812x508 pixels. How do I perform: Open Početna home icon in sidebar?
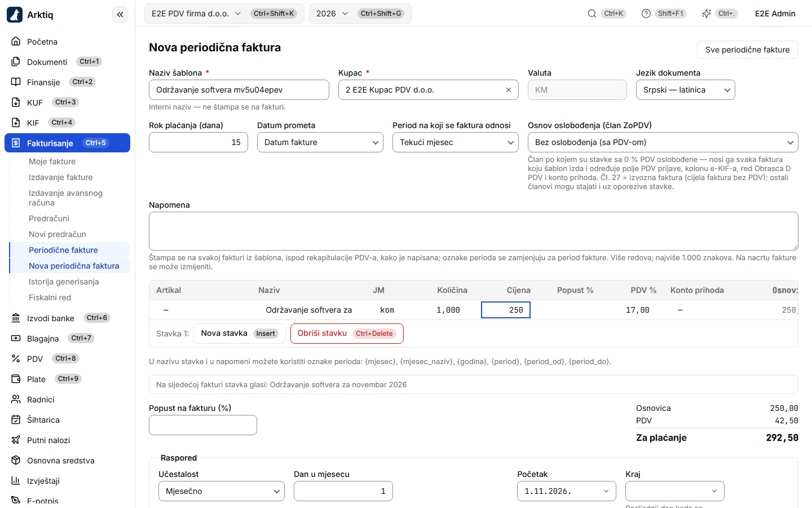click(x=16, y=41)
